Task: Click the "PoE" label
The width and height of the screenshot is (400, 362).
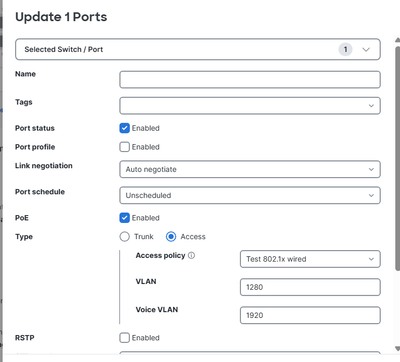Action: [22, 218]
